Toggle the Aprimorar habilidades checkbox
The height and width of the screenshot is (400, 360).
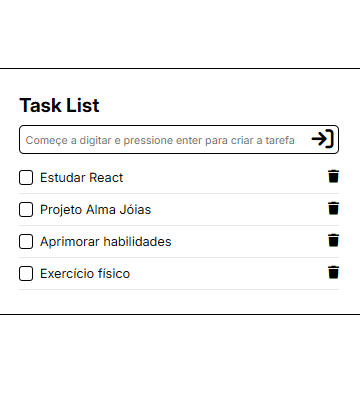click(26, 241)
